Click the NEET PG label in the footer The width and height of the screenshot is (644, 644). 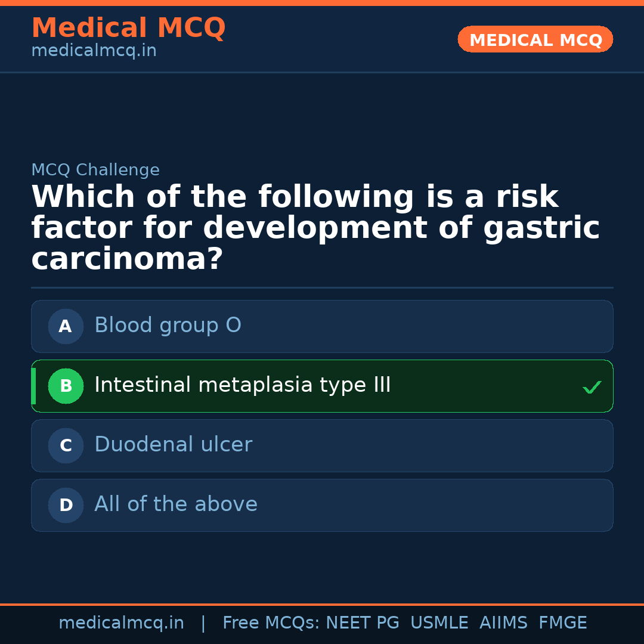[362, 622]
